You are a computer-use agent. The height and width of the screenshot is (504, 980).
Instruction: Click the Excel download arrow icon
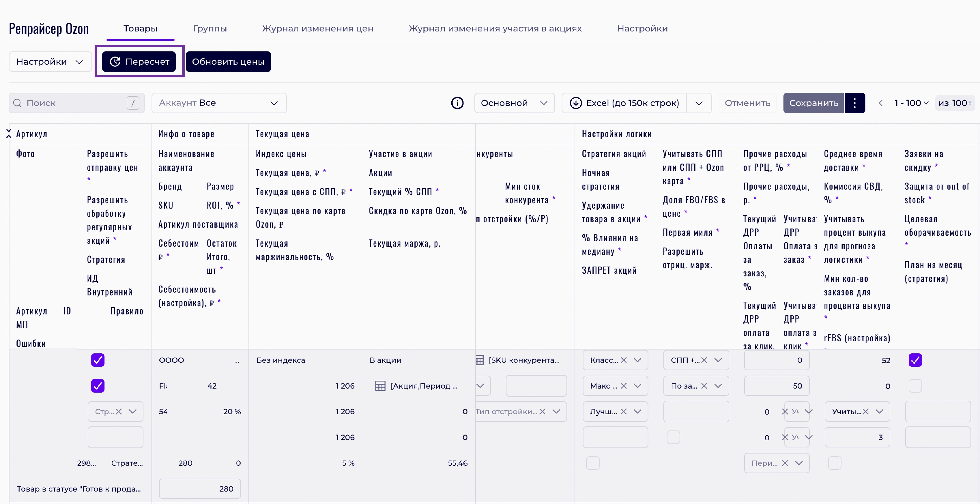click(576, 103)
